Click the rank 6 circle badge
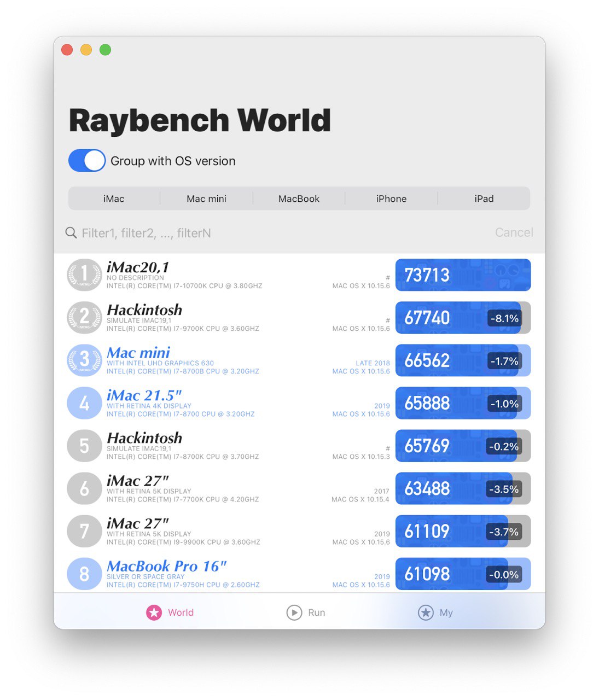Image resolution: width=599 pixels, height=700 pixels. (84, 488)
